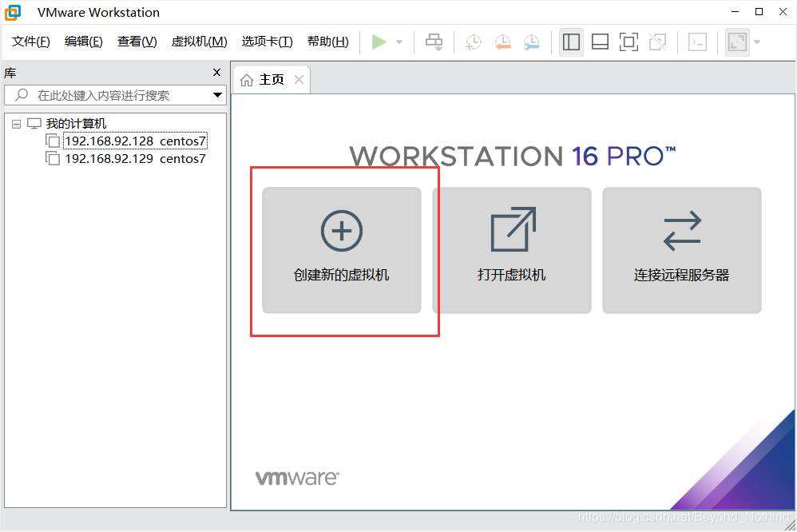Toggle thumbnail bar view icon
797x532 pixels.
601,42
